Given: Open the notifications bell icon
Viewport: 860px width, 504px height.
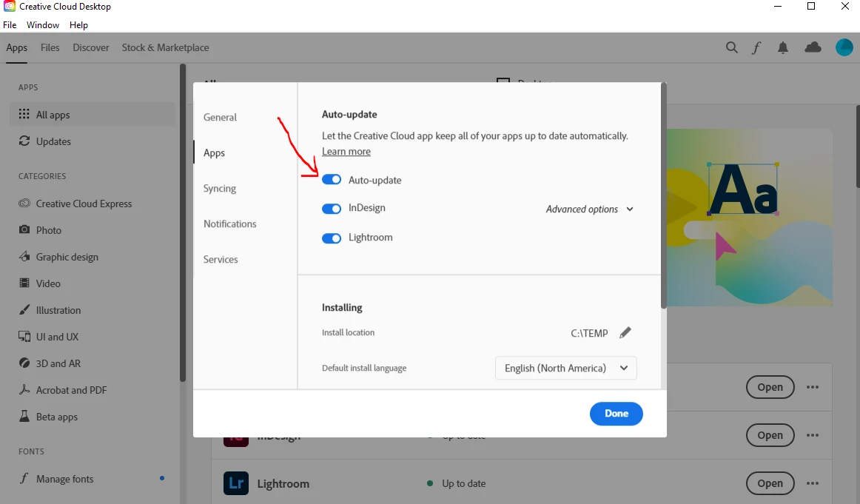Looking at the screenshot, I should tap(783, 47).
